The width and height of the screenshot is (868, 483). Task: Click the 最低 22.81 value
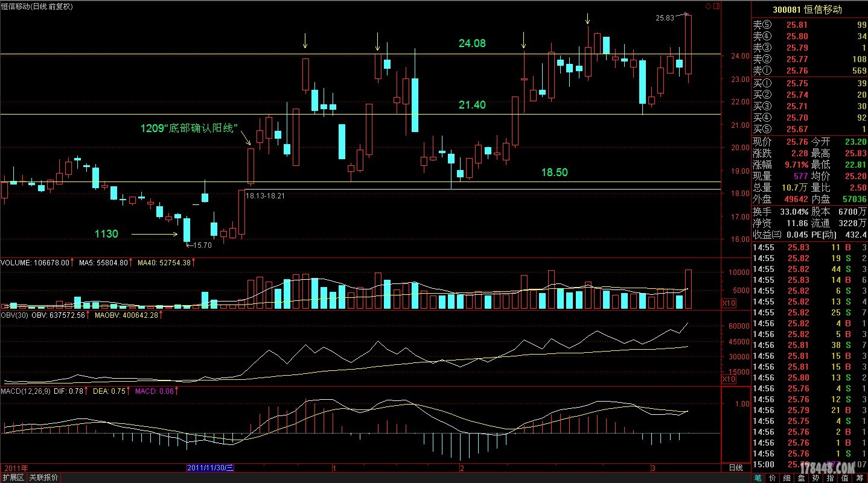855,165
